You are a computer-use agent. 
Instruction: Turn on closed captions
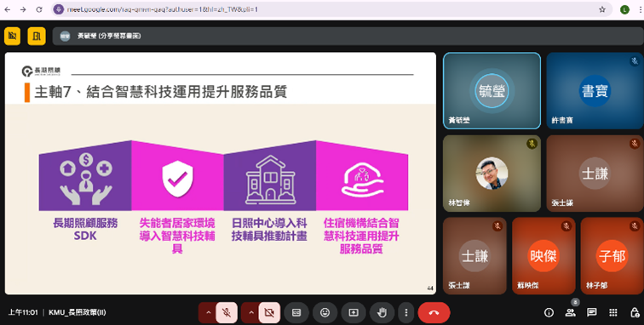(296, 313)
